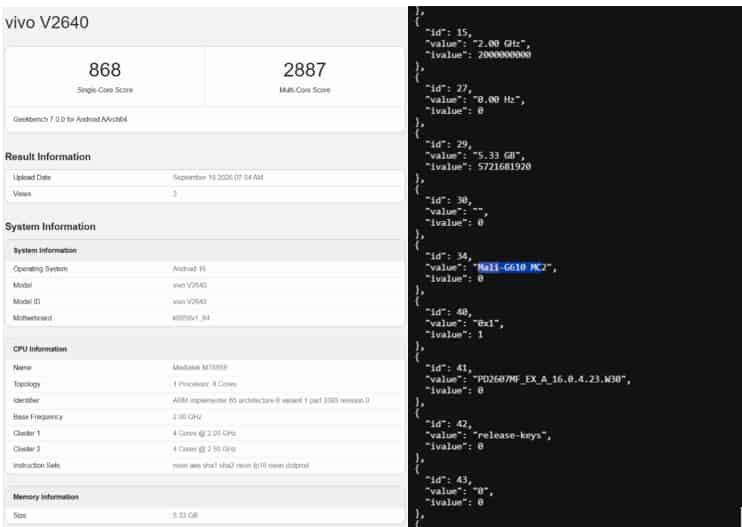Click the JSON line "id": 34
Viewport: 742px width, 527px height.
tap(448, 256)
